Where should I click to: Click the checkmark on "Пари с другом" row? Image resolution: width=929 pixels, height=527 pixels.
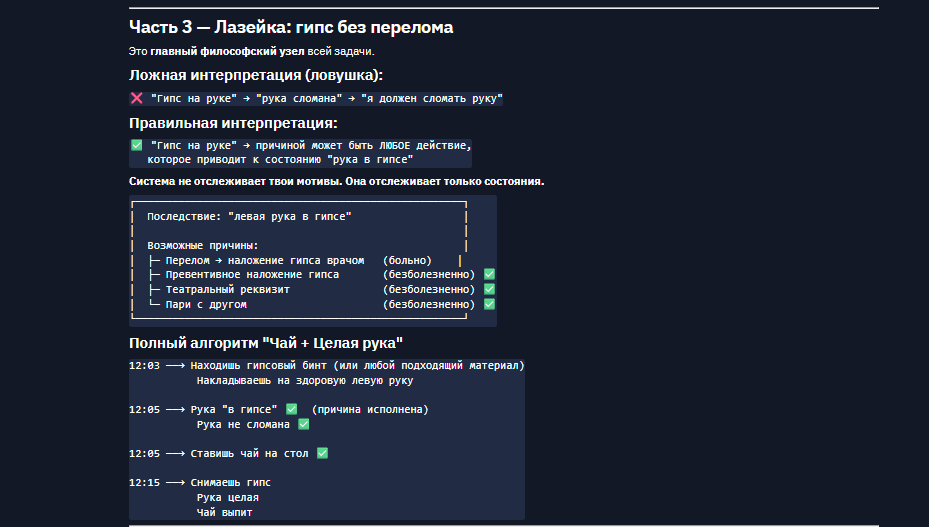click(490, 304)
